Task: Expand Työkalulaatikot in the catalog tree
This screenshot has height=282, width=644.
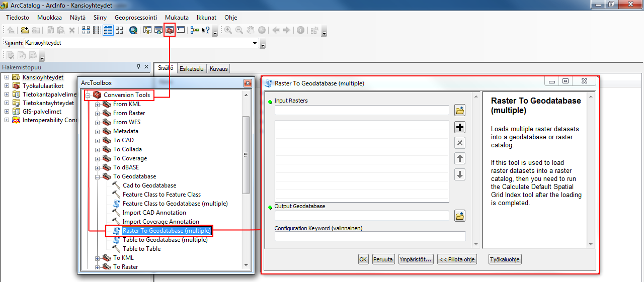Action: tap(7, 86)
